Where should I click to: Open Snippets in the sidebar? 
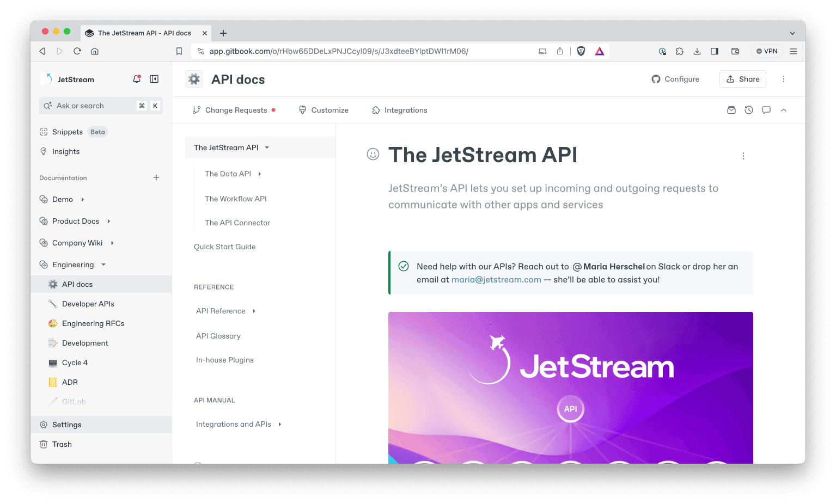(x=68, y=132)
